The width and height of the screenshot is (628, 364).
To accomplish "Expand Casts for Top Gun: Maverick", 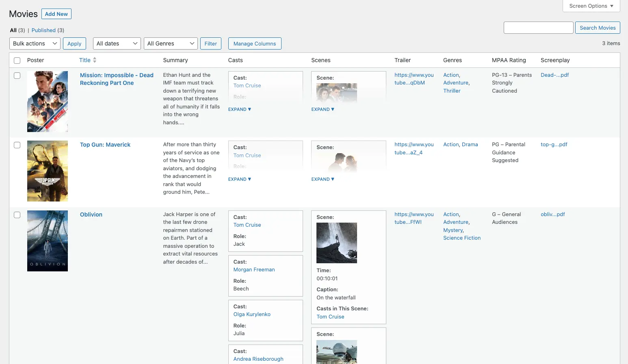I will (240, 179).
